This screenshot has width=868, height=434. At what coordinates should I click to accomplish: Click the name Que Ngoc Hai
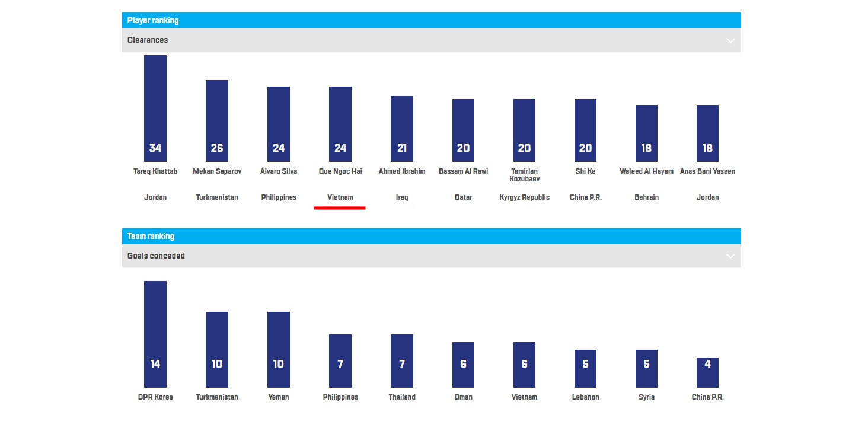pyautogui.click(x=340, y=171)
